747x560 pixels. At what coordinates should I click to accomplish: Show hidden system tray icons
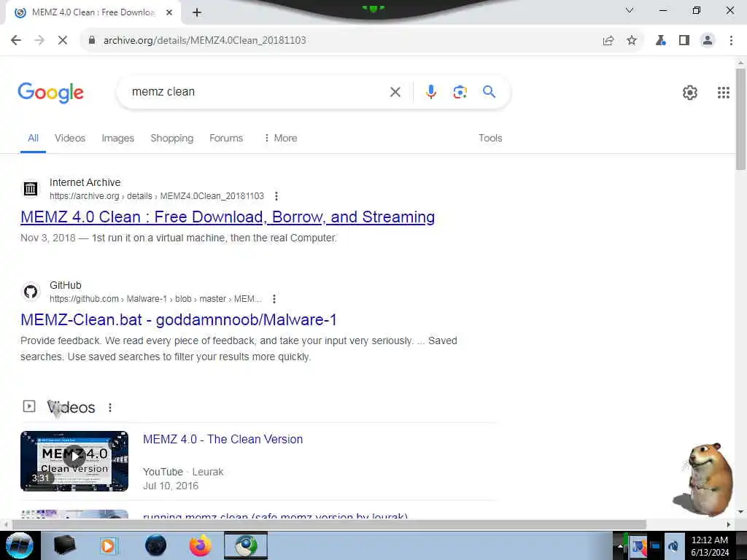[x=620, y=545]
